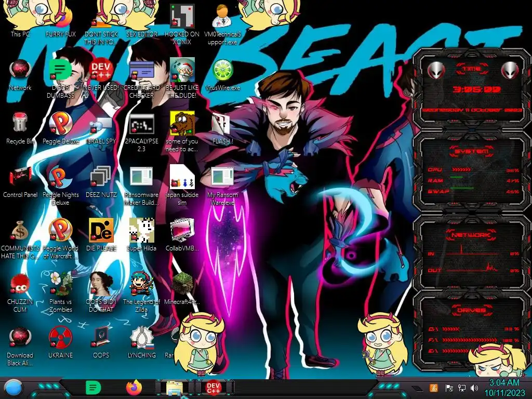Launch Firefox from the taskbar
This screenshot has width=532, height=399.
[x=134, y=388]
